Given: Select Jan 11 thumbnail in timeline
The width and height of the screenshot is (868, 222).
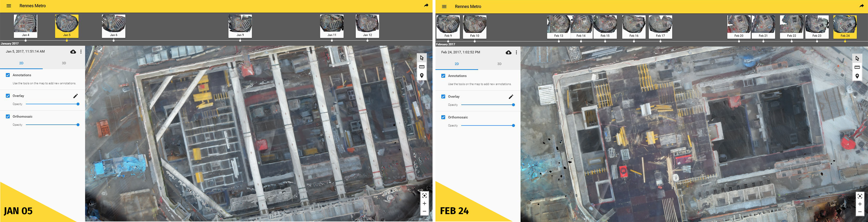Looking at the screenshot, I should point(332,26).
